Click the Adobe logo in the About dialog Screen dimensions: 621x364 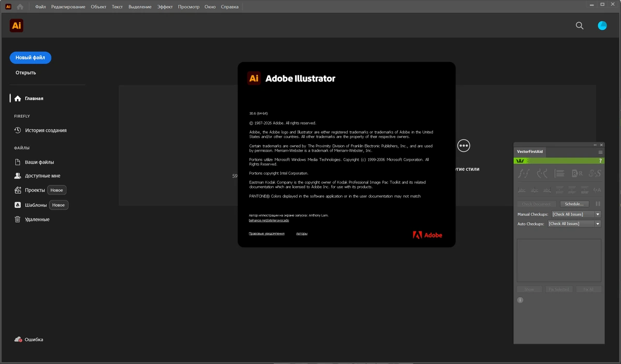pyautogui.click(x=427, y=235)
